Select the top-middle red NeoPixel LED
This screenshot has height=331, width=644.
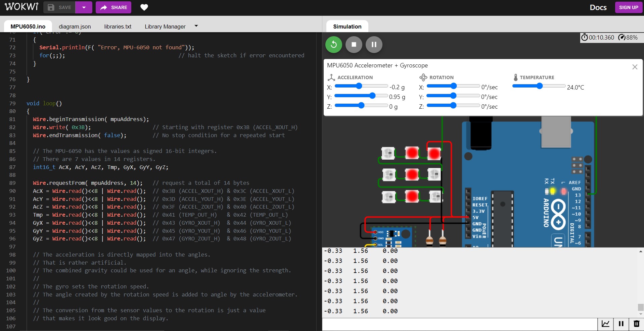[412, 153]
